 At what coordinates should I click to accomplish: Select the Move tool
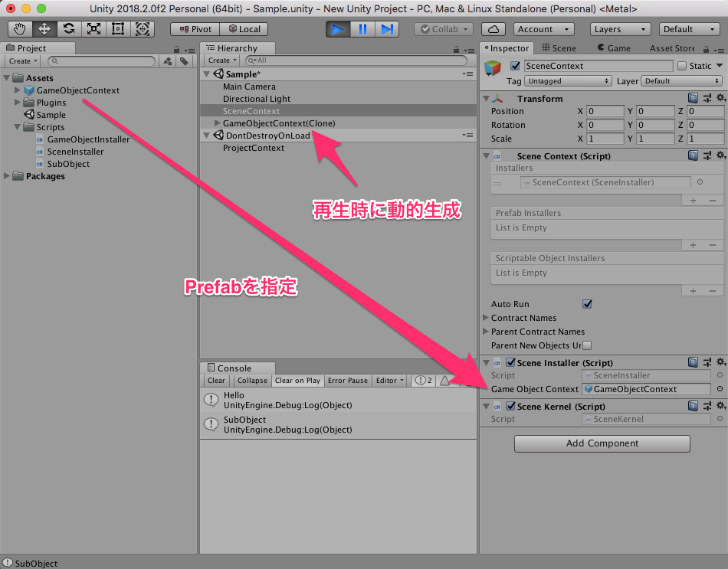(x=44, y=29)
